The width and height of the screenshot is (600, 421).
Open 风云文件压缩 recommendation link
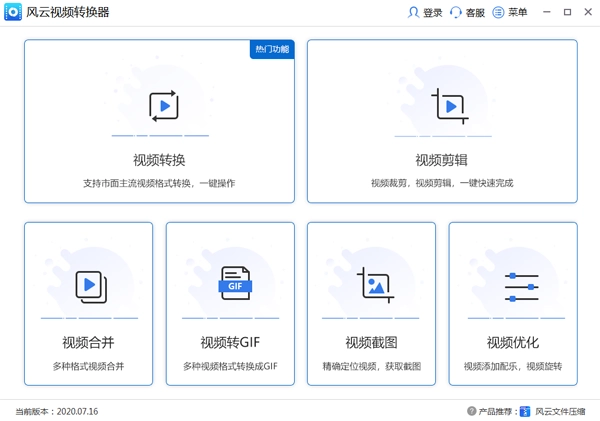tap(560, 411)
